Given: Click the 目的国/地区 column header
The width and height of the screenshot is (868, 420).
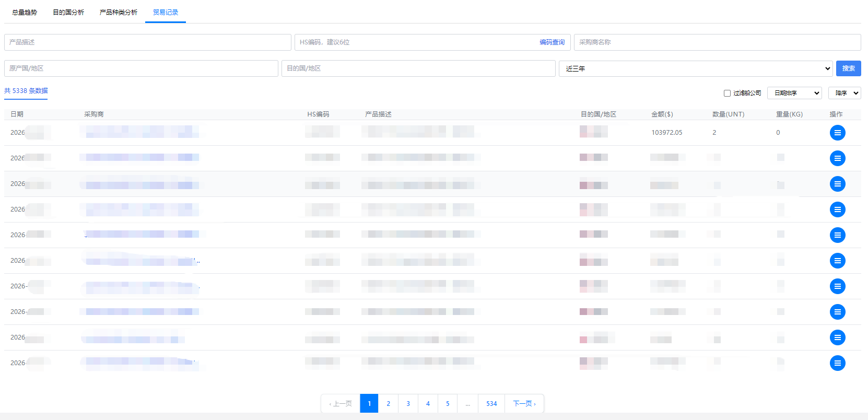Looking at the screenshot, I should coord(599,114).
